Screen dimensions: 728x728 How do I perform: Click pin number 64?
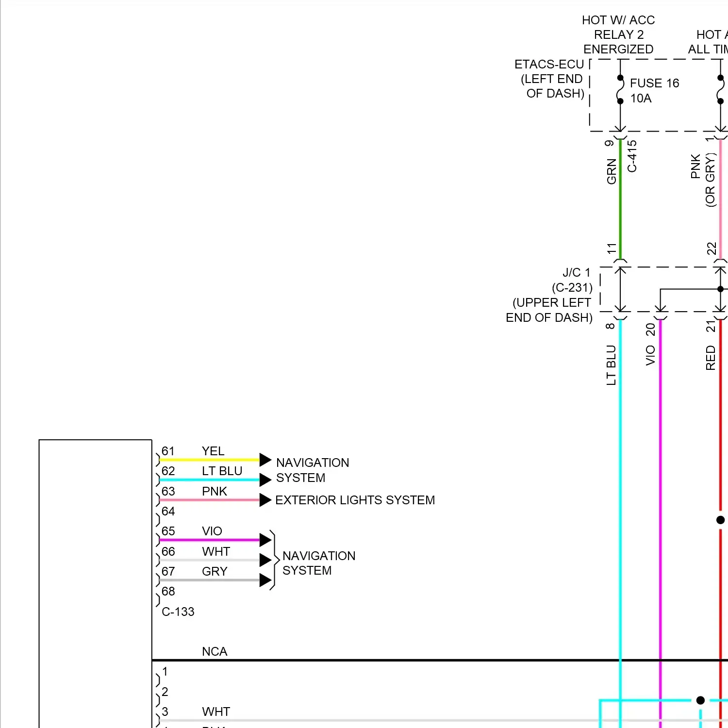pos(168,511)
